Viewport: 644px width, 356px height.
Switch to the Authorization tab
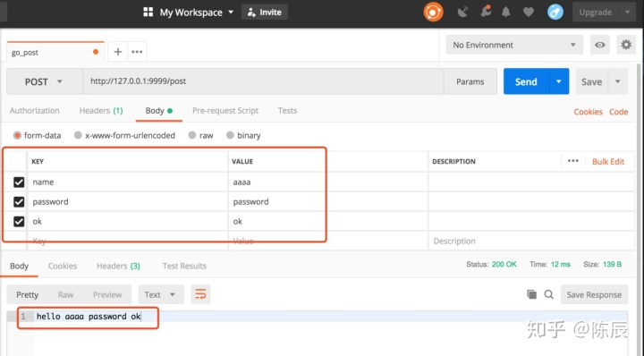pos(35,110)
